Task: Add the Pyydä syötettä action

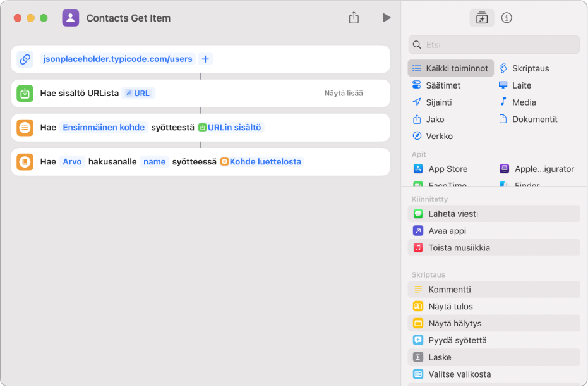Action: coord(494,340)
